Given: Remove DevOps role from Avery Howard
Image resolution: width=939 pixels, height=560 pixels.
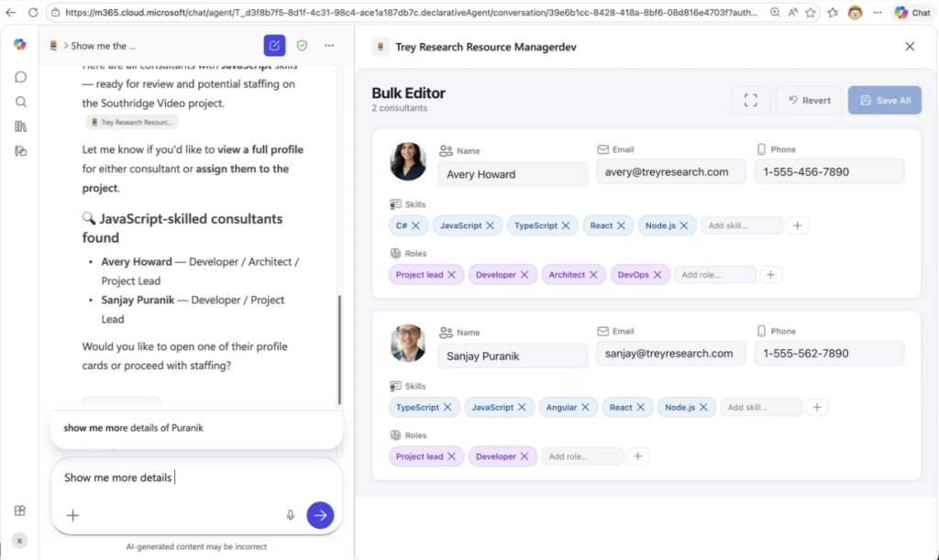Looking at the screenshot, I should coord(657,274).
